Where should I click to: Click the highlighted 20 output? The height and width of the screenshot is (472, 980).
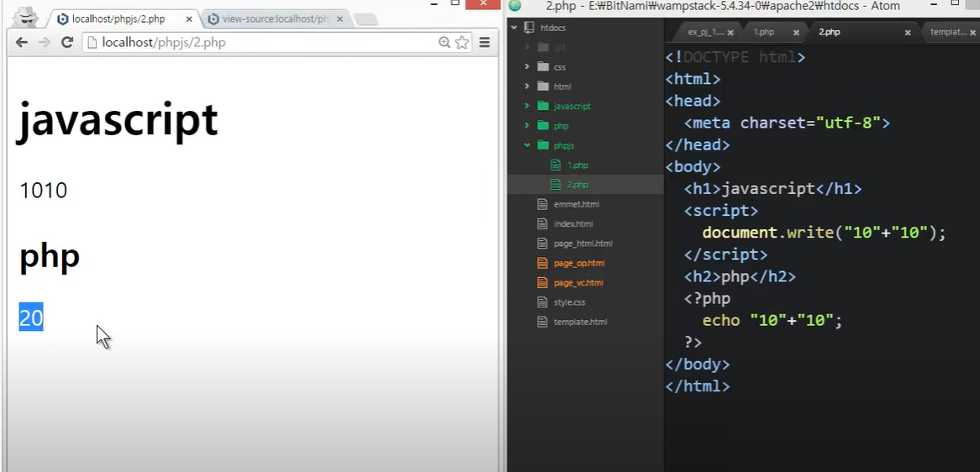[31, 317]
